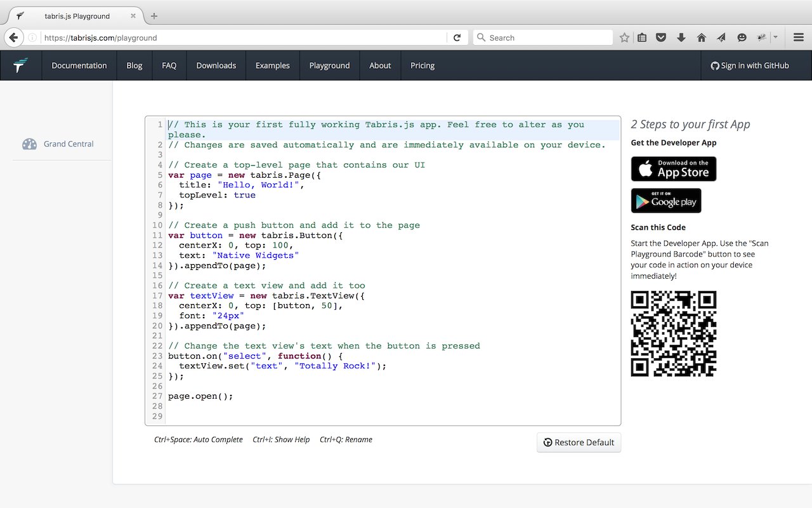Select the Playground nav item

329,65
